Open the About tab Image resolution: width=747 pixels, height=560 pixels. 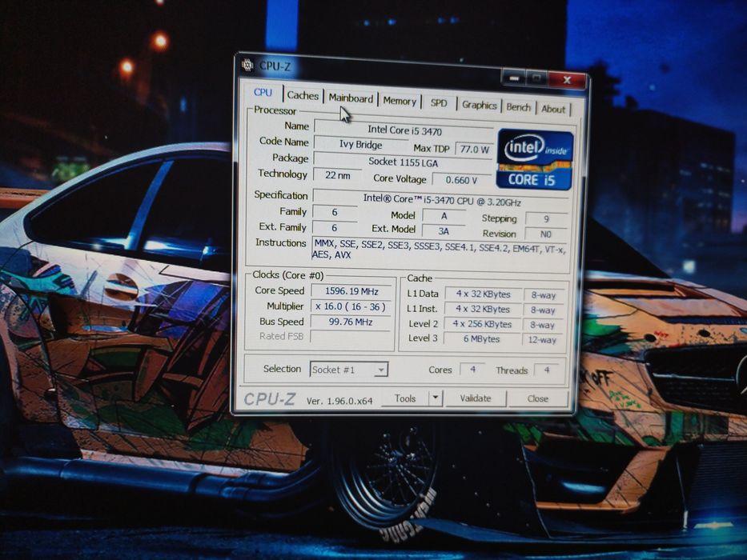pyautogui.click(x=553, y=109)
